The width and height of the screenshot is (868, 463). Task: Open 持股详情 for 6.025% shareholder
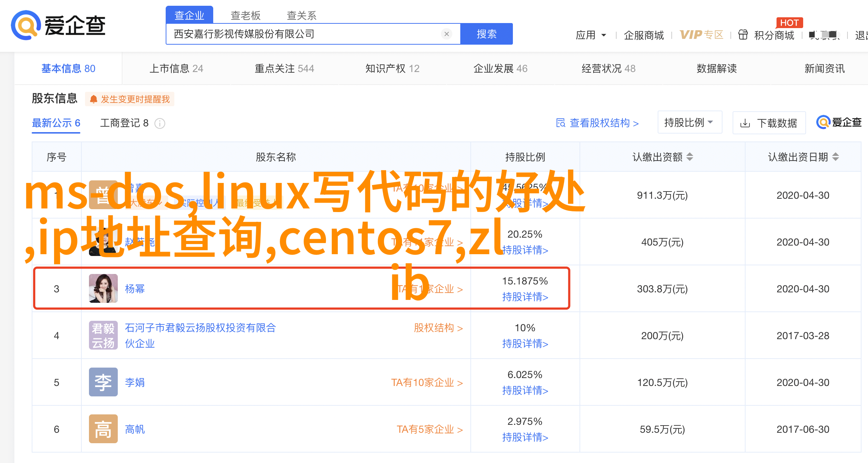tap(525, 391)
